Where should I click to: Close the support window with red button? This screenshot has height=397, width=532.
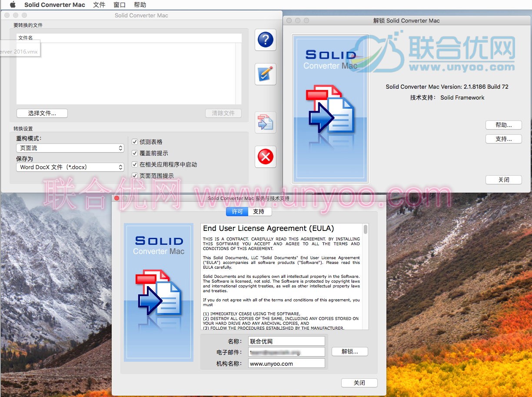click(x=116, y=198)
